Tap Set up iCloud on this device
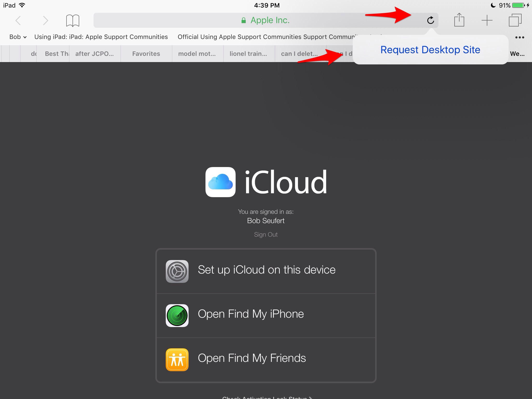The height and width of the screenshot is (399, 532). click(266, 270)
